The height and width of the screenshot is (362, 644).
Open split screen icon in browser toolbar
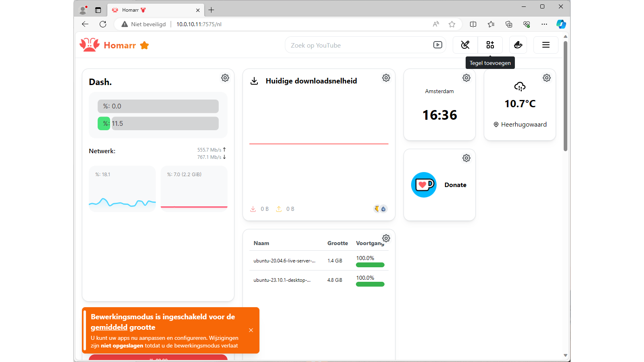pos(473,24)
